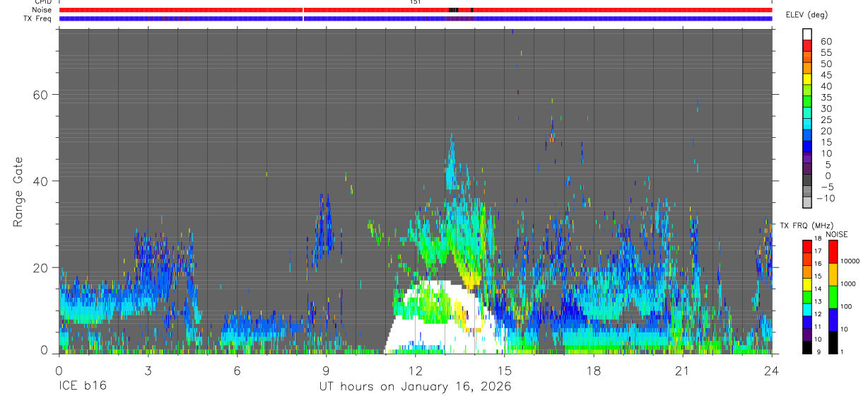Click the x-axis tick label 15

[x=504, y=370]
